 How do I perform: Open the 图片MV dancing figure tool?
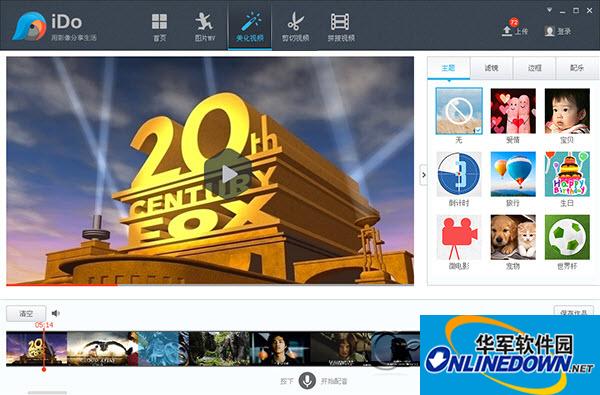pos(205,27)
